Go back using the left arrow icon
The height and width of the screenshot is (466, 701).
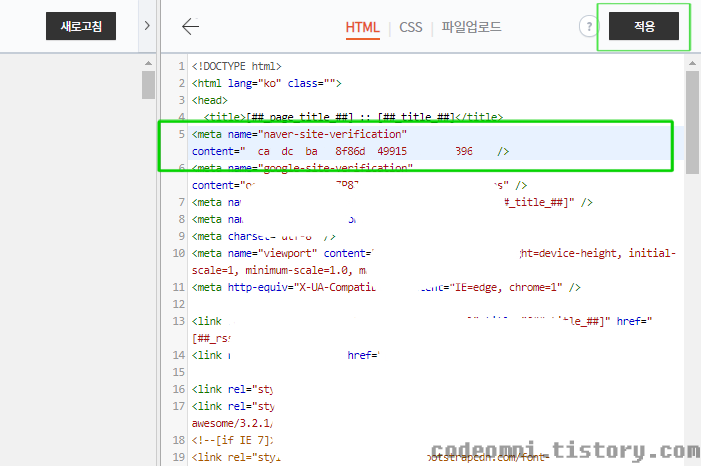[190, 26]
